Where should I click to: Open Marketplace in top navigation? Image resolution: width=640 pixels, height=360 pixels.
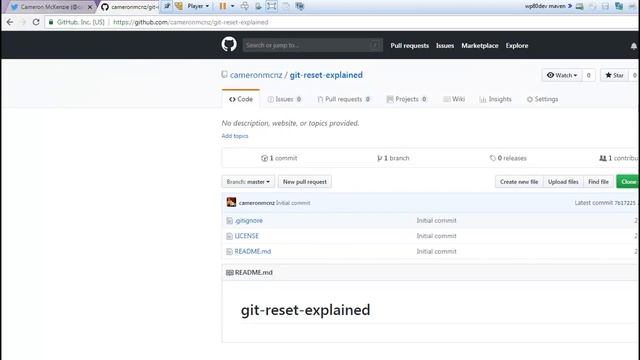coord(480,46)
